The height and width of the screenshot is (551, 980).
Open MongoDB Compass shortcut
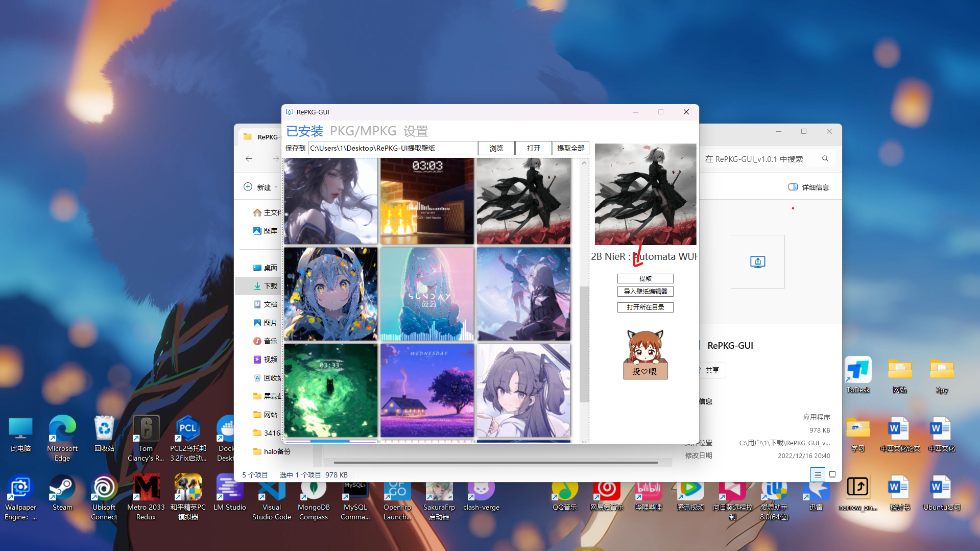tap(314, 500)
